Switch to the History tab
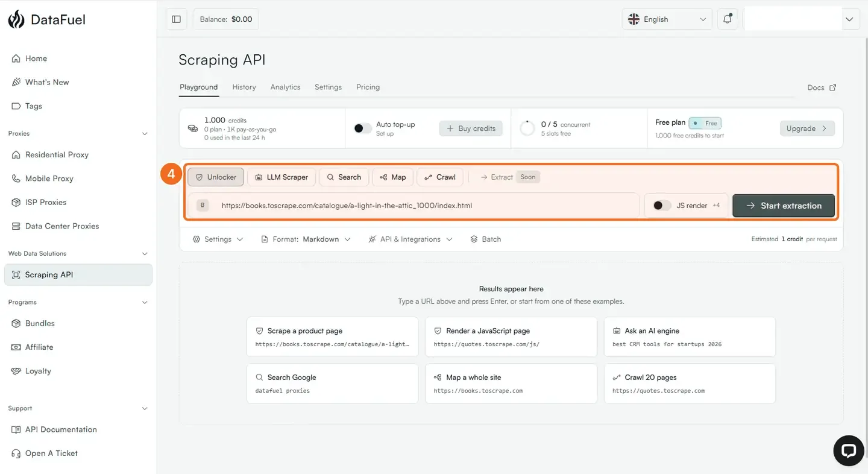The width and height of the screenshot is (868, 474). point(244,87)
